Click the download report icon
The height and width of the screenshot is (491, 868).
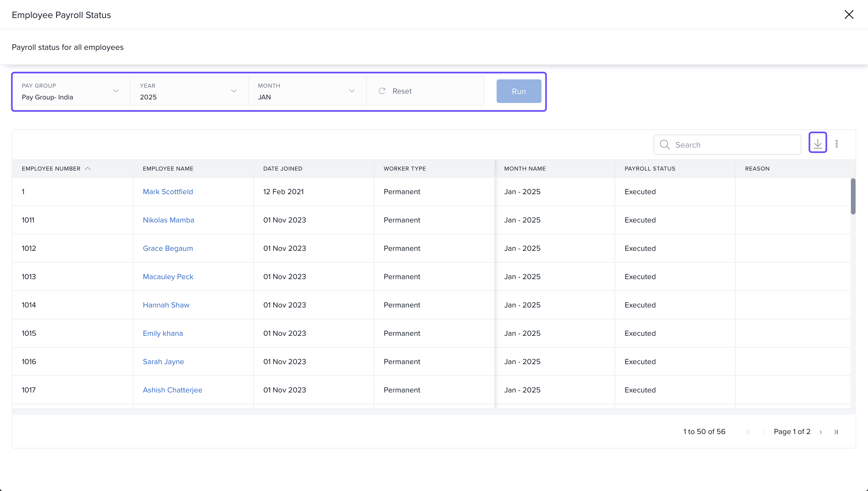(x=818, y=144)
